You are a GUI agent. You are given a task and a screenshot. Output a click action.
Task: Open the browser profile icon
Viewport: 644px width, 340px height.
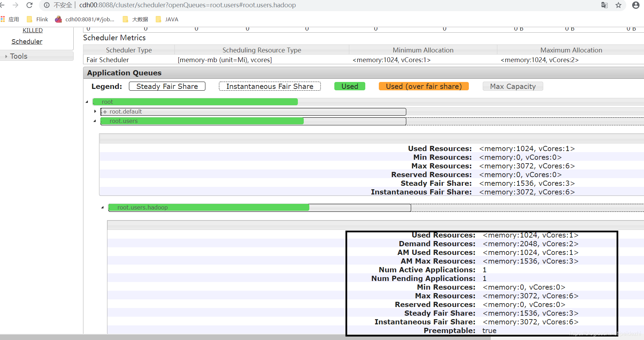click(x=636, y=5)
